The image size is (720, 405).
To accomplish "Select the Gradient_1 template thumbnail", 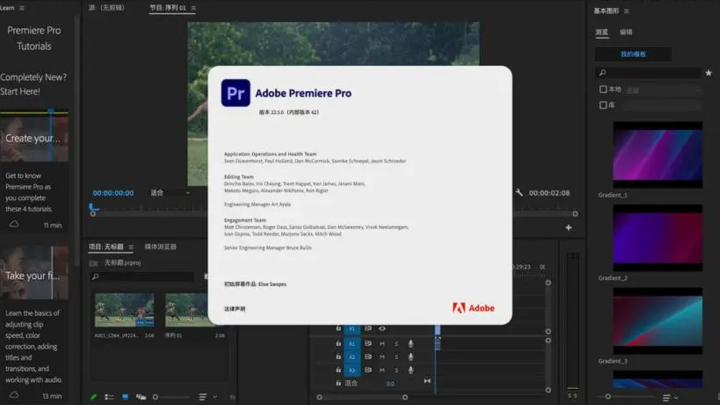I will click(x=658, y=155).
